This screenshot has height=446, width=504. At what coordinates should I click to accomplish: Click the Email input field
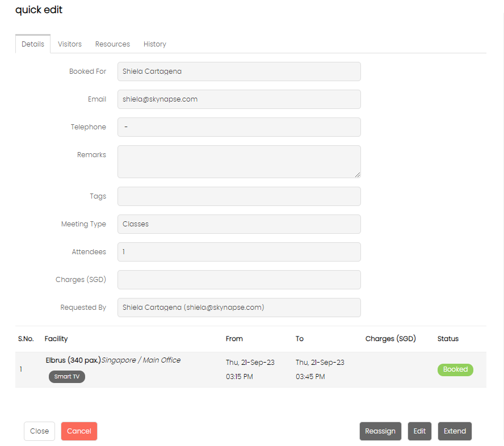point(239,99)
